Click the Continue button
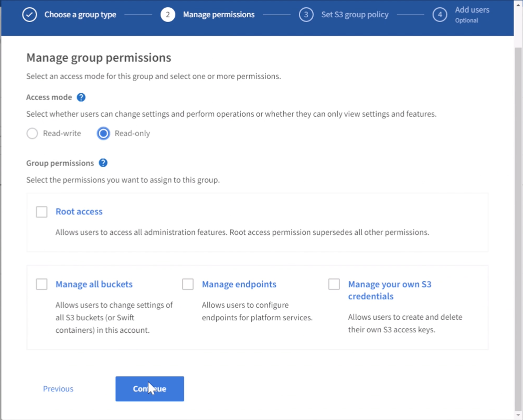523x420 pixels. tap(150, 389)
